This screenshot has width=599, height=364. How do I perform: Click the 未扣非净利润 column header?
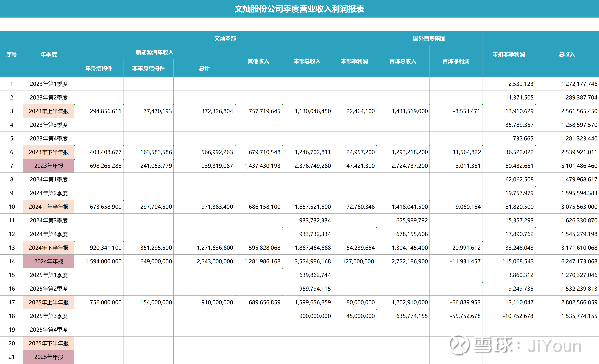[x=509, y=54]
